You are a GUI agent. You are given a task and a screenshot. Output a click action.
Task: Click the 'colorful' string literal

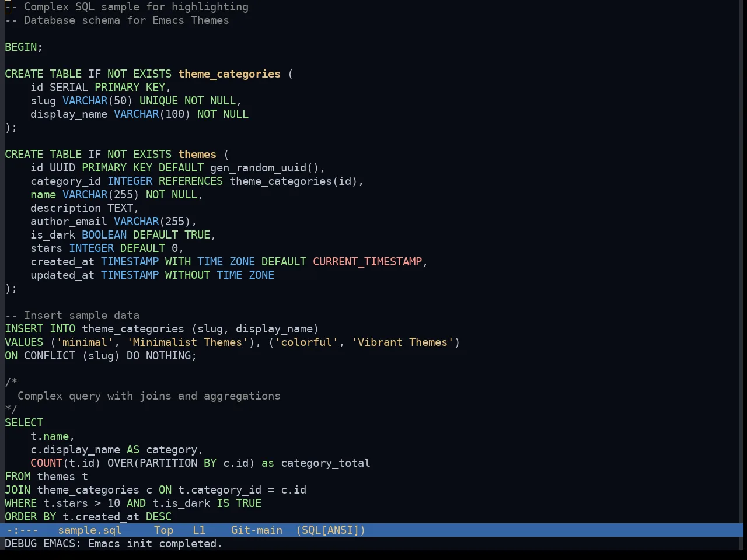click(x=306, y=342)
